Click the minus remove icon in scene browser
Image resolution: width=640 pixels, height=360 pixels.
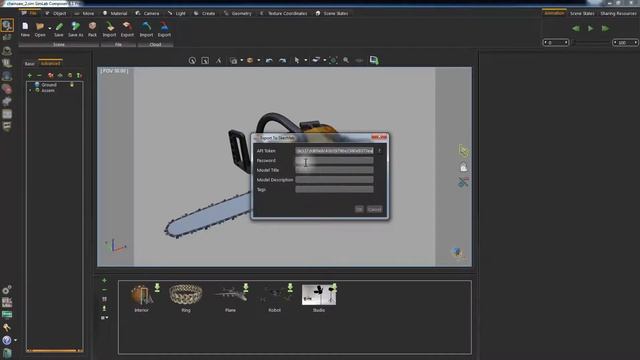coord(39,75)
